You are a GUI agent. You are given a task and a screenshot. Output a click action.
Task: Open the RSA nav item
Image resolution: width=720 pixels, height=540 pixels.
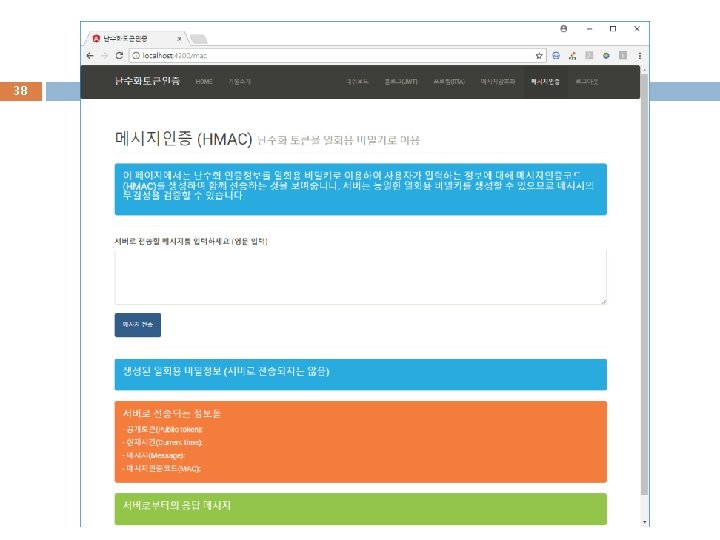tap(449, 82)
